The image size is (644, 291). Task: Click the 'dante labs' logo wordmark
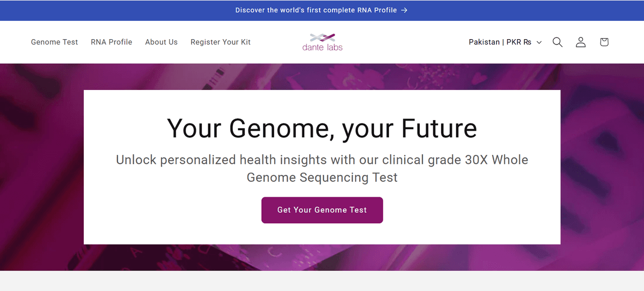coord(322,47)
